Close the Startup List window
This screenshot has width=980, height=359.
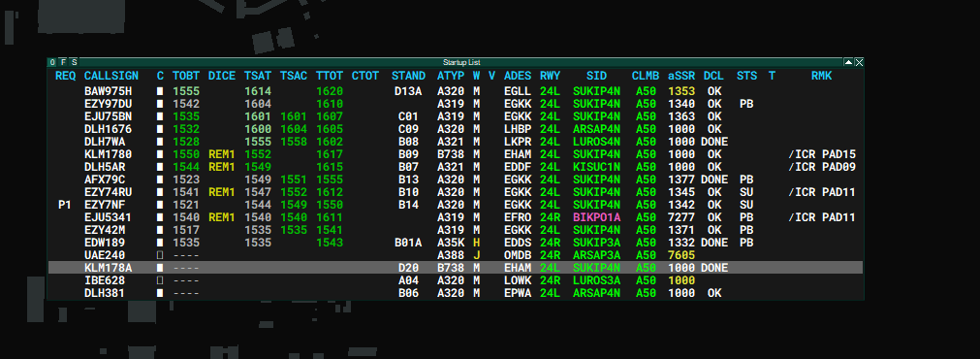(x=859, y=62)
